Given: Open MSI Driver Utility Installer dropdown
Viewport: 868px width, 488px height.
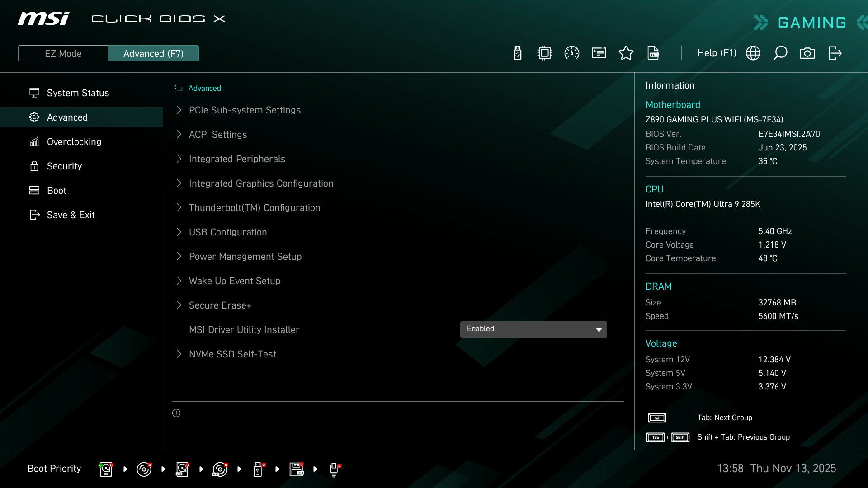Looking at the screenshot, I should pyautogui.click(x=533, y=329).
